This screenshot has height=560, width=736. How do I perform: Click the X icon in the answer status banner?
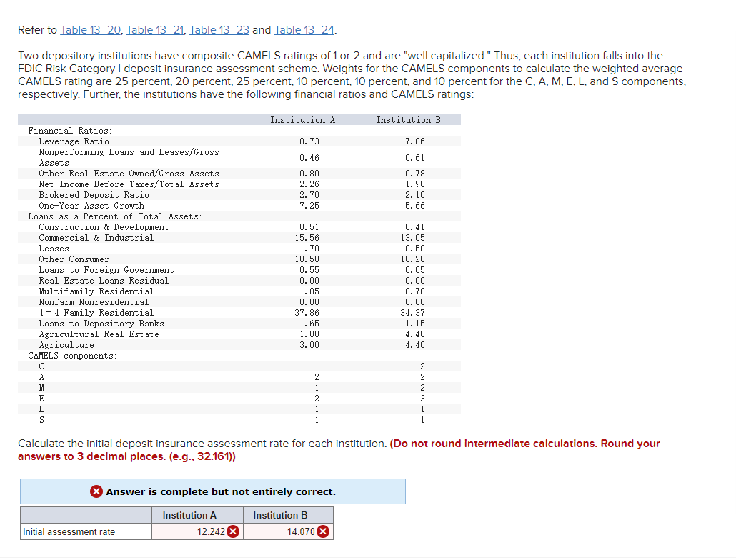97,491
